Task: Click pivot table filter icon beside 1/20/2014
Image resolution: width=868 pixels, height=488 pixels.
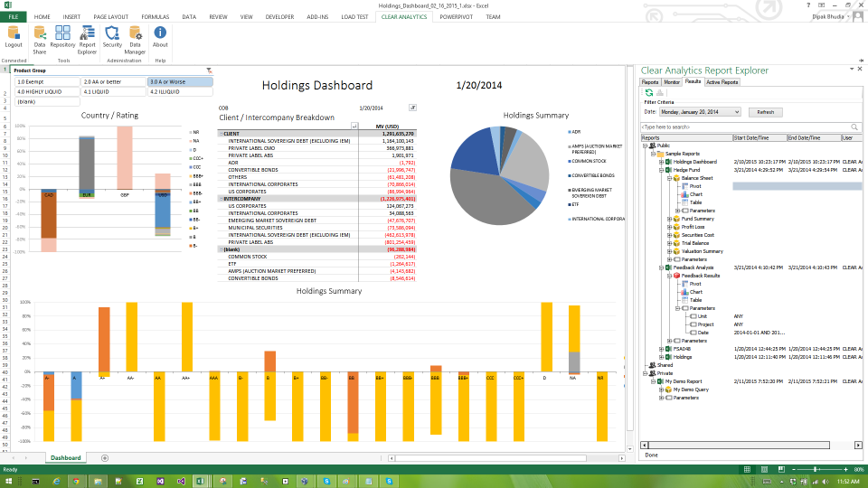Action: (x=412, y=108)
